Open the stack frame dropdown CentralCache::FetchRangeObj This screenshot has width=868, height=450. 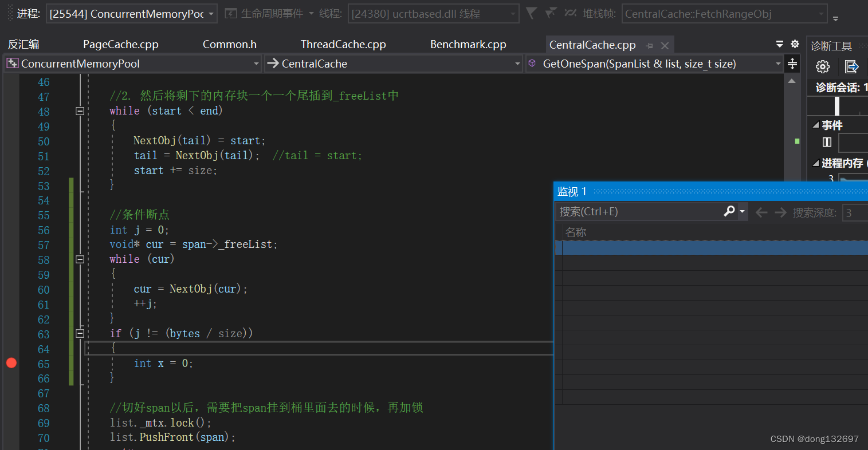pos(725,13)
